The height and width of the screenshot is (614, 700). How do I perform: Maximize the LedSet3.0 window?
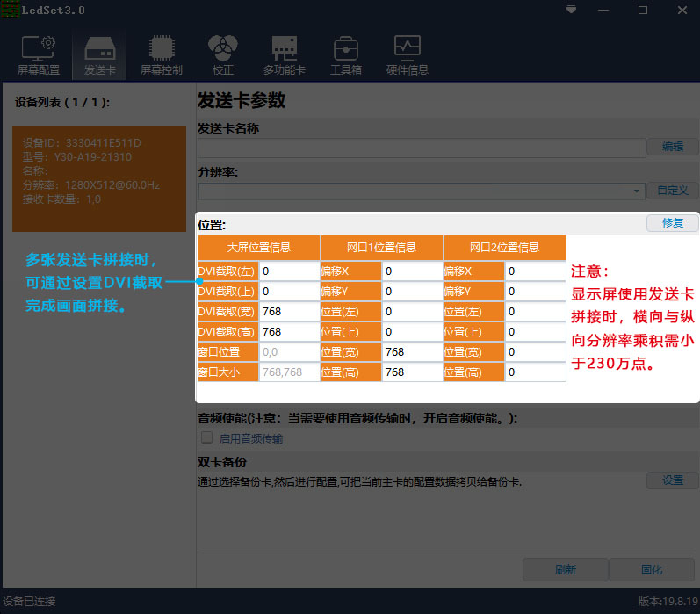(642, 10)
